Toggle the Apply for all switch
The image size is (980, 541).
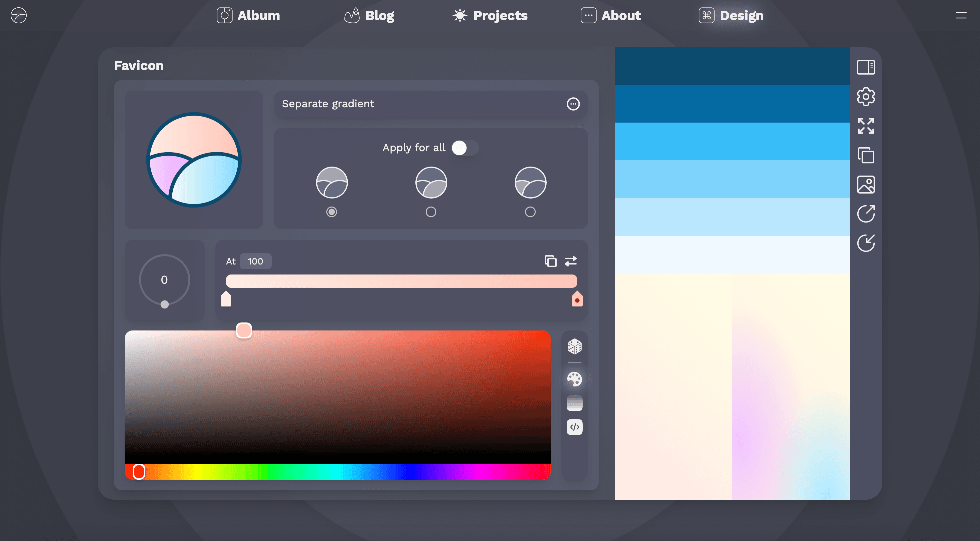click(465, 148)
